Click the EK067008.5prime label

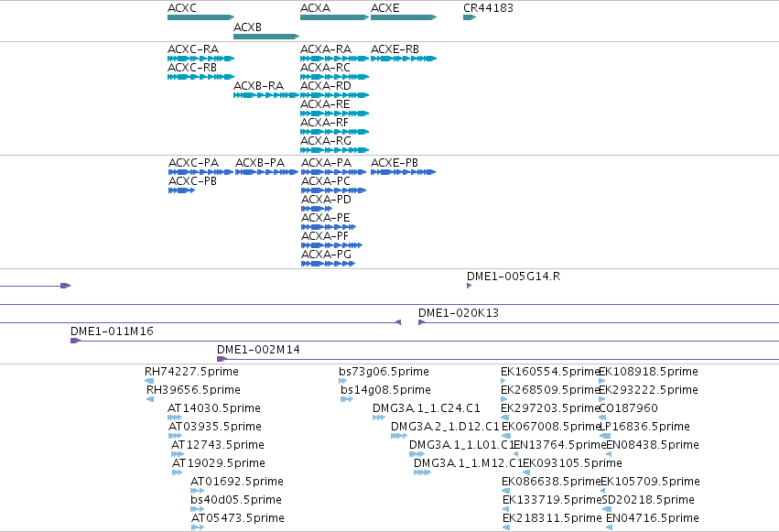[551, 427]
